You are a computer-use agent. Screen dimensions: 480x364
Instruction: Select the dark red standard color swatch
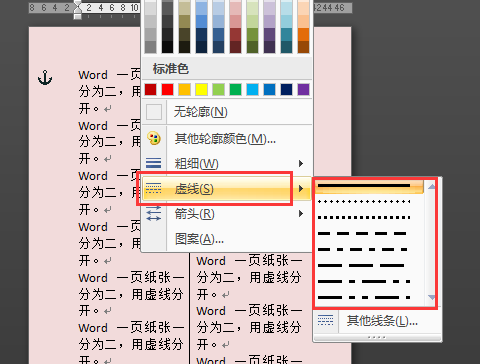click(150, 90)
